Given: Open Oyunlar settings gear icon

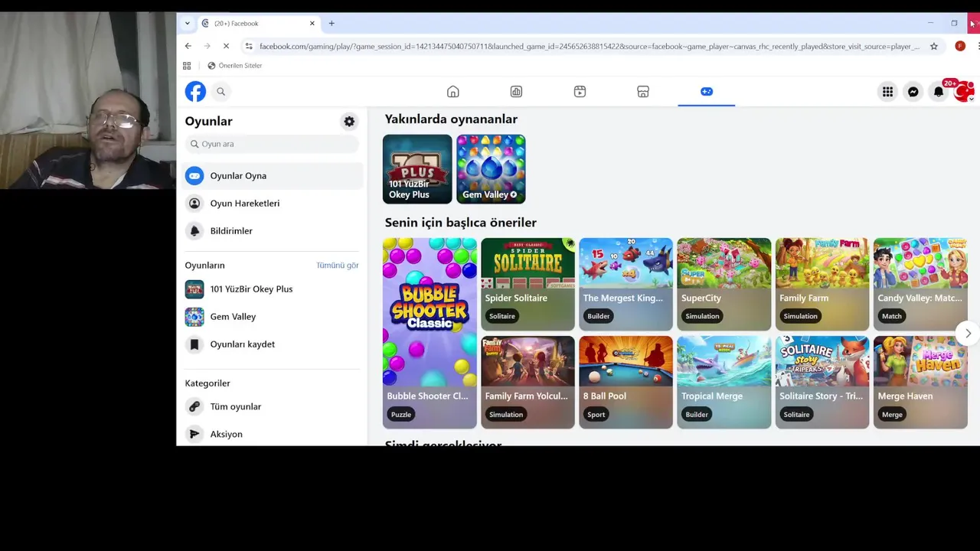Looking at the screenshot, I should click(349, 121).
